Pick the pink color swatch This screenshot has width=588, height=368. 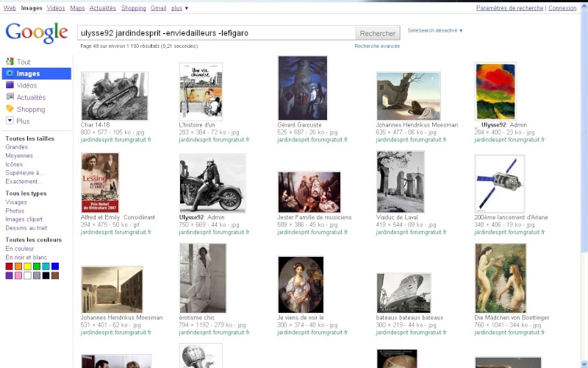18,275
